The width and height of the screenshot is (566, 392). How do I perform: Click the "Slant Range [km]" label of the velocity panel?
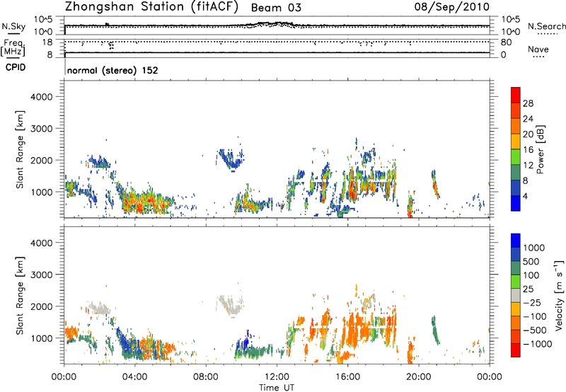[x=19, y=296]
